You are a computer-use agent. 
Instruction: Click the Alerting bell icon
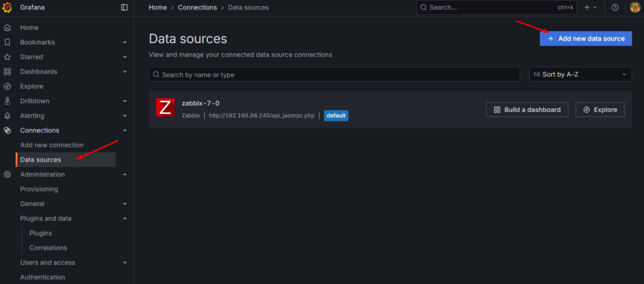tap(7, 116)
